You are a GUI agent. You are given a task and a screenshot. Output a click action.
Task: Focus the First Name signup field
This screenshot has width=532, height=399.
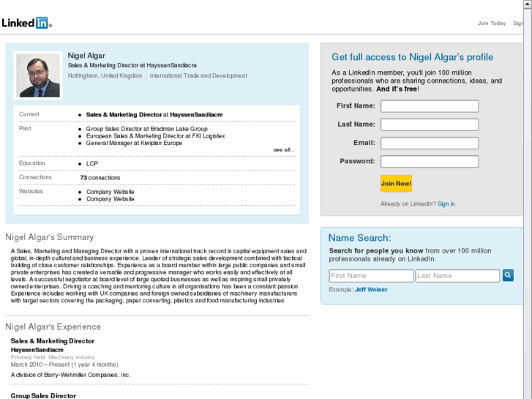pyautogui.click(x=430, y=106)
